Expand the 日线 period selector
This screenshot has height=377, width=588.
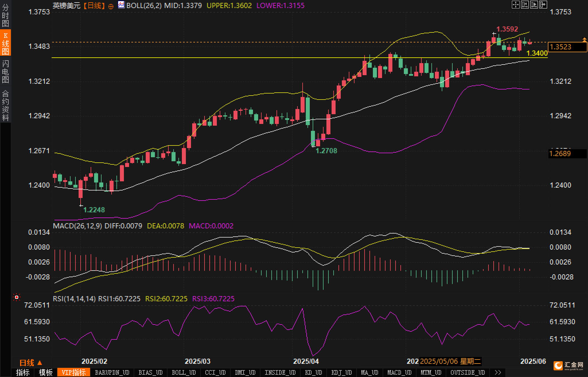(x=31, y=363)
